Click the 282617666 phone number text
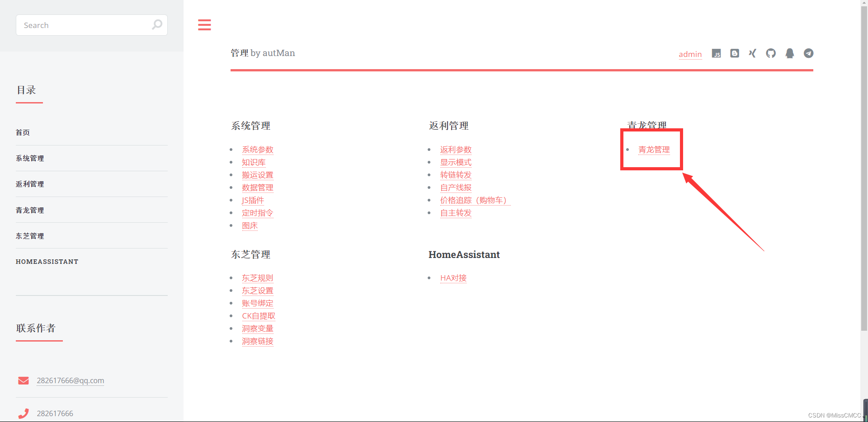This screenshot has height=422, width=868. 55,413
